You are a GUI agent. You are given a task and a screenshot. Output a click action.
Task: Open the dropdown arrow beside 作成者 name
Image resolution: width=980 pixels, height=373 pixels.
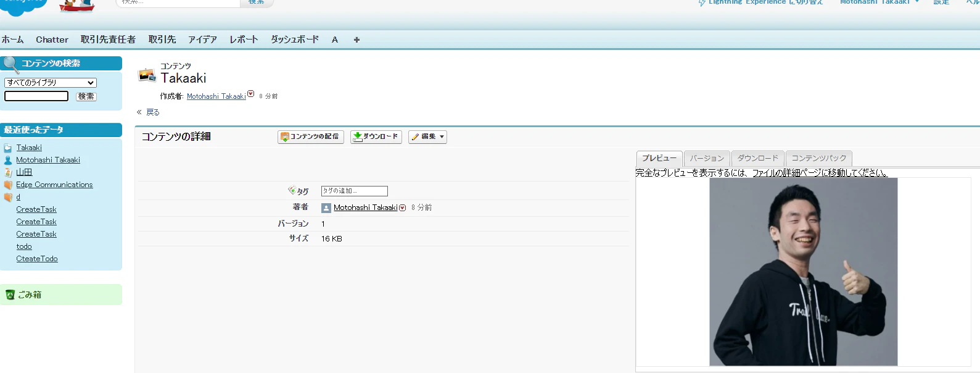[250, 94]
